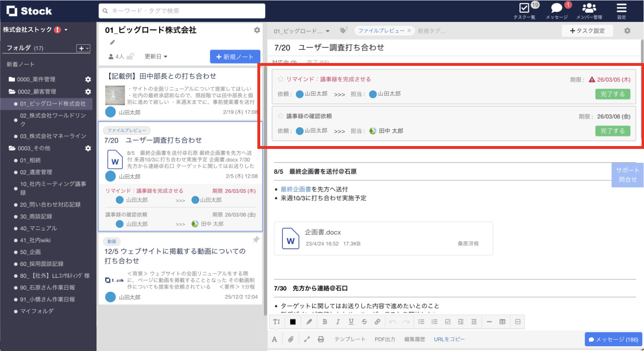The image size is (644, 351).
Task: Insert a hyperlink from toolbar
Action: 377,322
